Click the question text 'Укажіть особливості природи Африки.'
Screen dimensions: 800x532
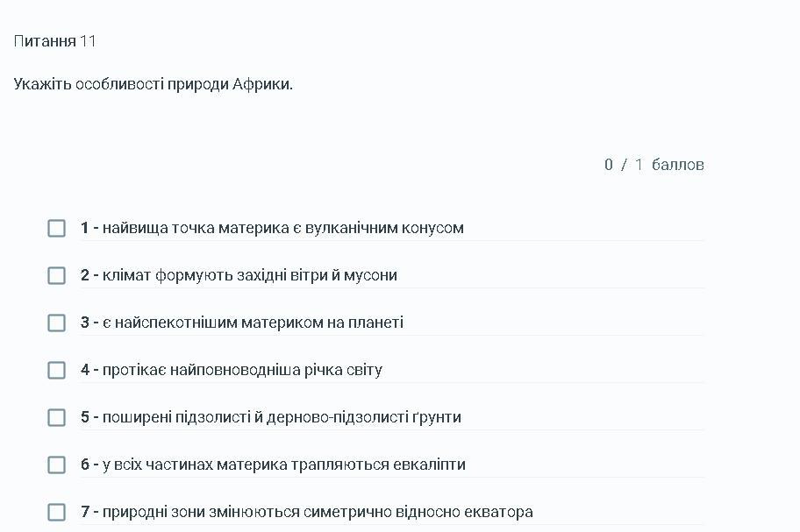tap(153, 84)
